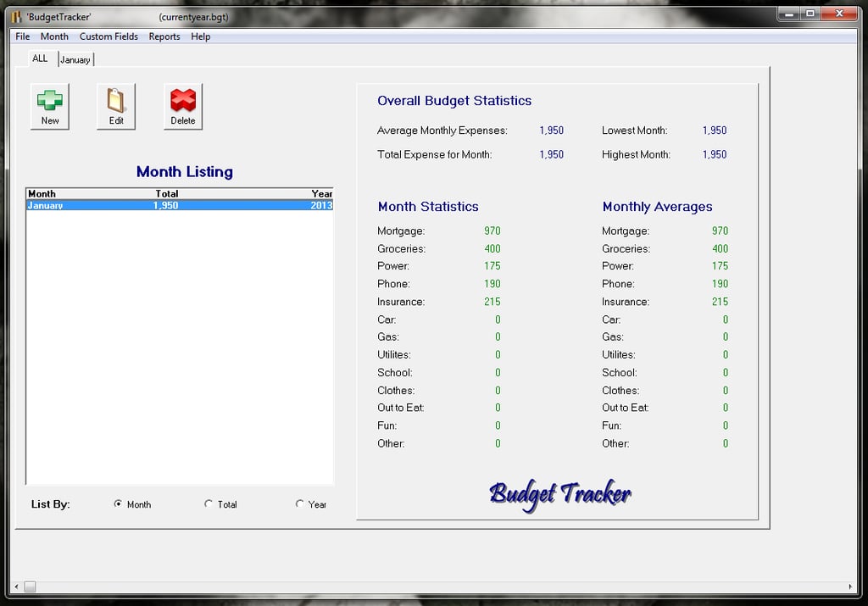868x606 pixels.
Task: Click the Month Statistics heading
Action: (x=428, y=207)
